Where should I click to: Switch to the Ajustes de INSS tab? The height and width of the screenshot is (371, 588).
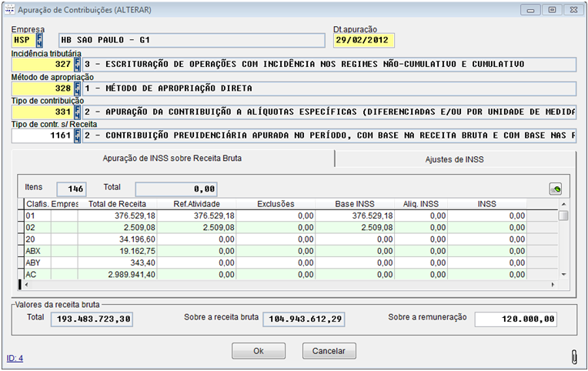[x=455, y=159]
